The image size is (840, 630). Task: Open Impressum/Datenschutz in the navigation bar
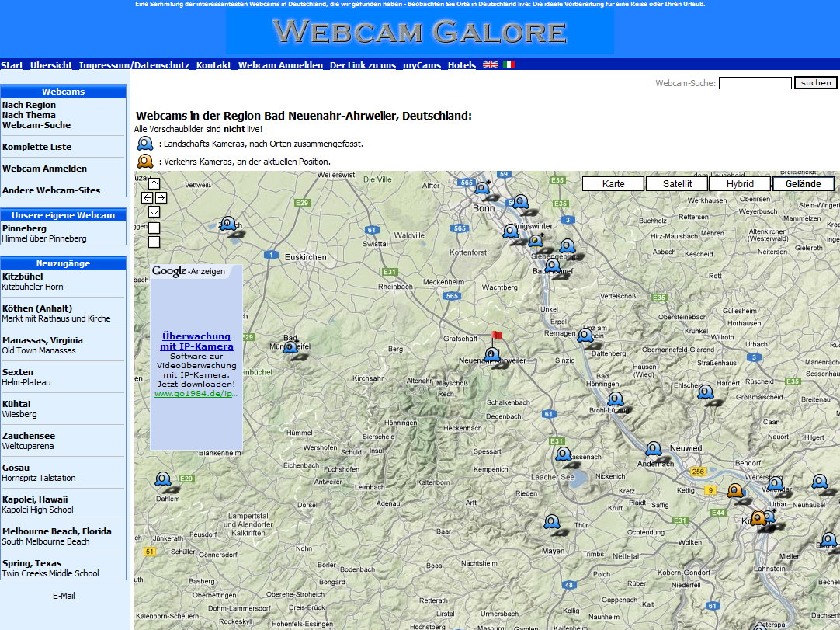click(x=134, y=65)
